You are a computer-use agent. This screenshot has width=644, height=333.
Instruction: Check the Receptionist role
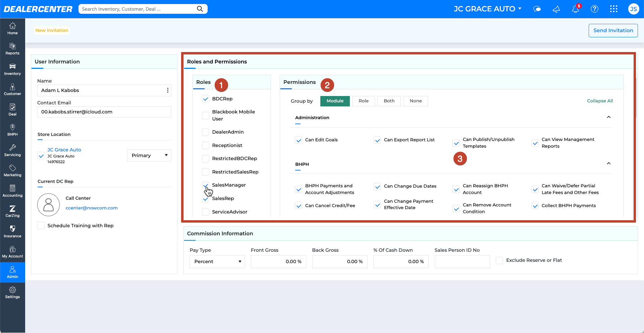pyautogui.click(x=206, y=145)
